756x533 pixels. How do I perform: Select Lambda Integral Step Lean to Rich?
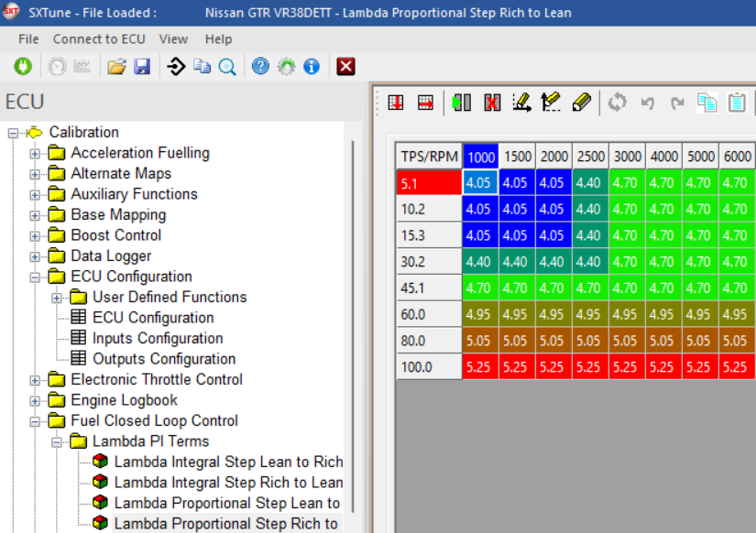[x=228, y=462]
